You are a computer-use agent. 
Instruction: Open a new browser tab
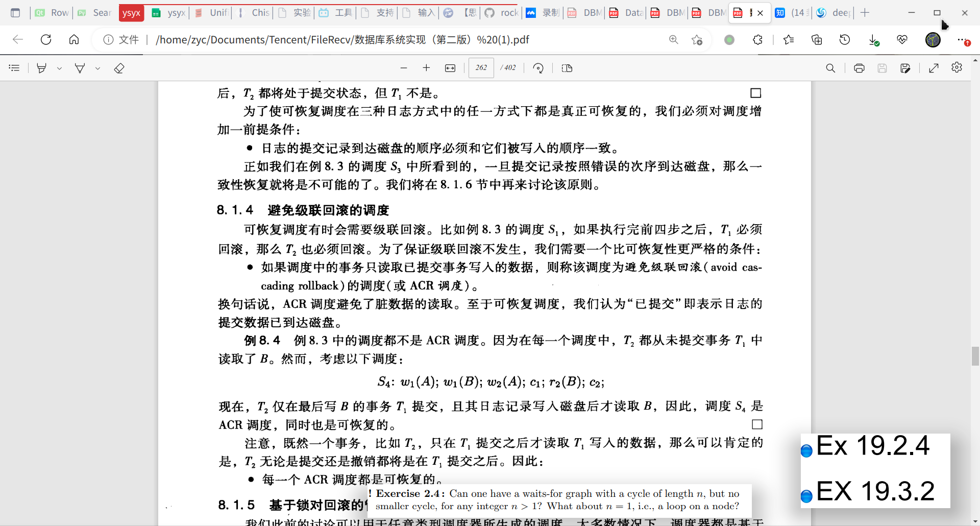865,13
